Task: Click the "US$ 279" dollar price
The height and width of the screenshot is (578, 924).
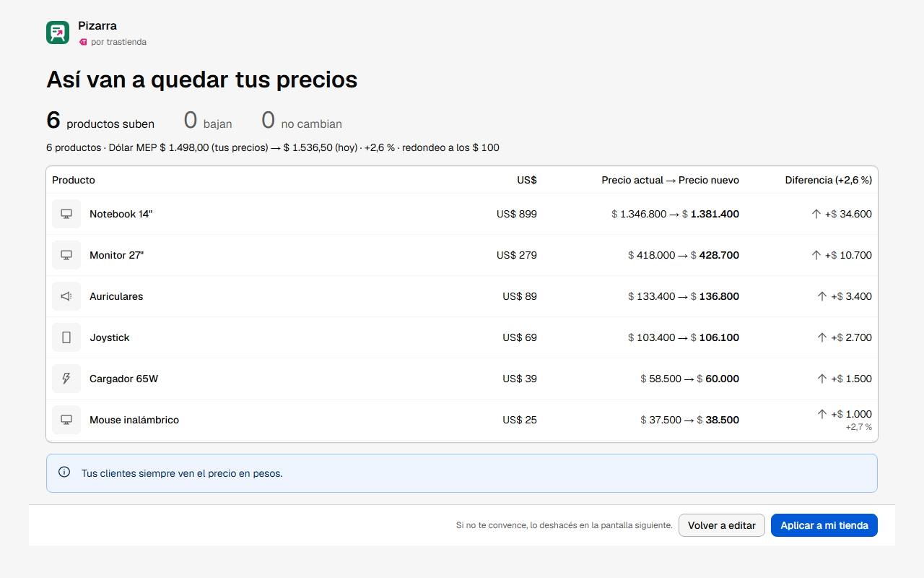Action: (x=517, y=255)
